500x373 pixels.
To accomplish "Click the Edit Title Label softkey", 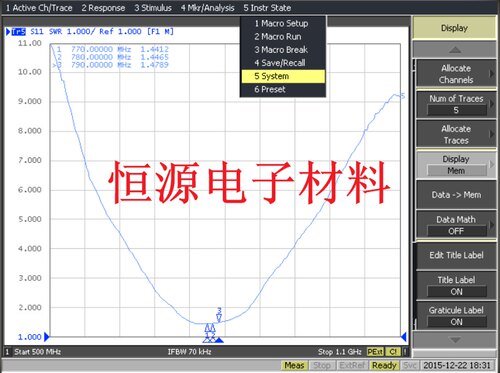I will (455, 255).
